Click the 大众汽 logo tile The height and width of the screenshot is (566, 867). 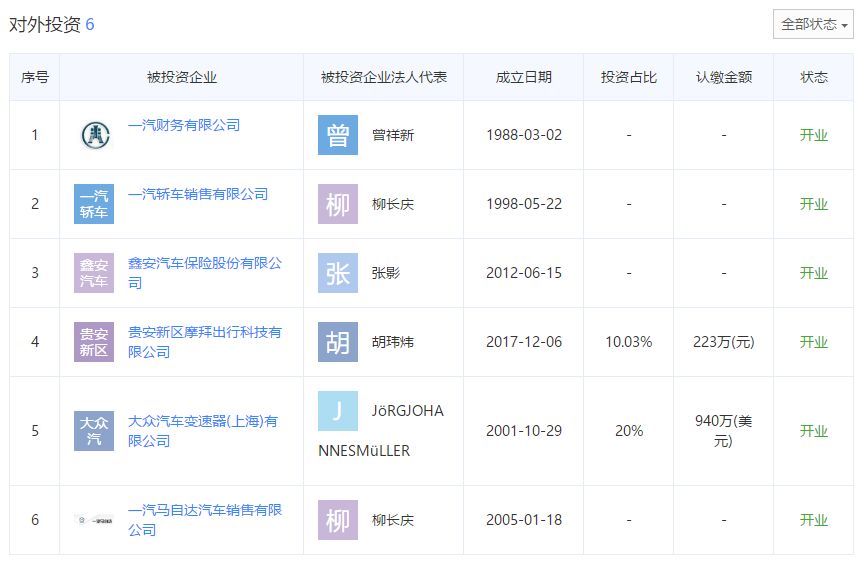coord(94,431)
